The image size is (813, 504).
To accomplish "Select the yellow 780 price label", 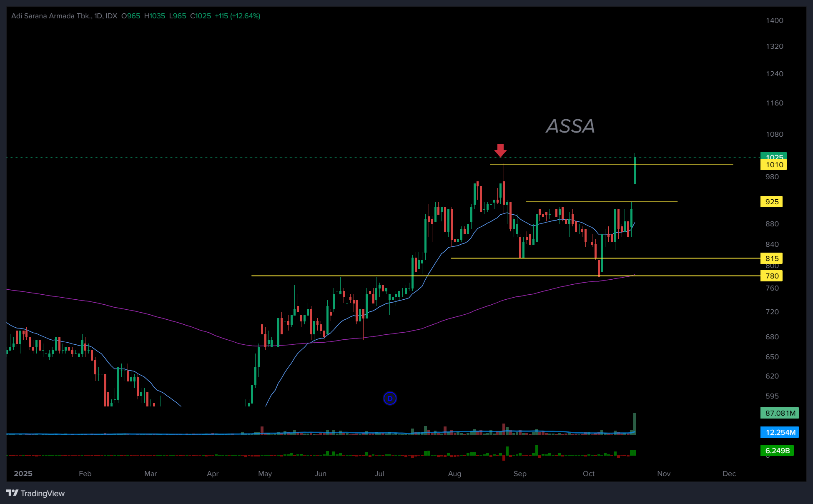I will click(771, 276).
